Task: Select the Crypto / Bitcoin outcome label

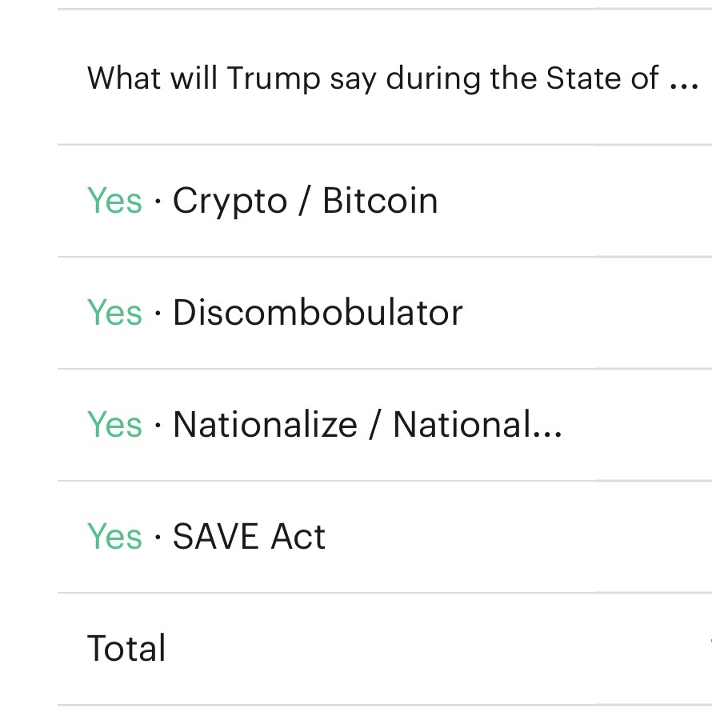Action: coord(305,201)
